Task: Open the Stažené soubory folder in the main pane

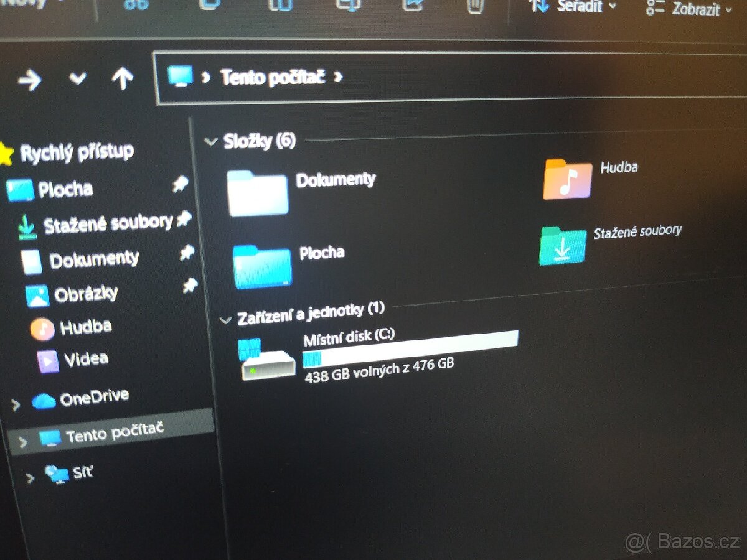Action: click(x=563, y=246)
